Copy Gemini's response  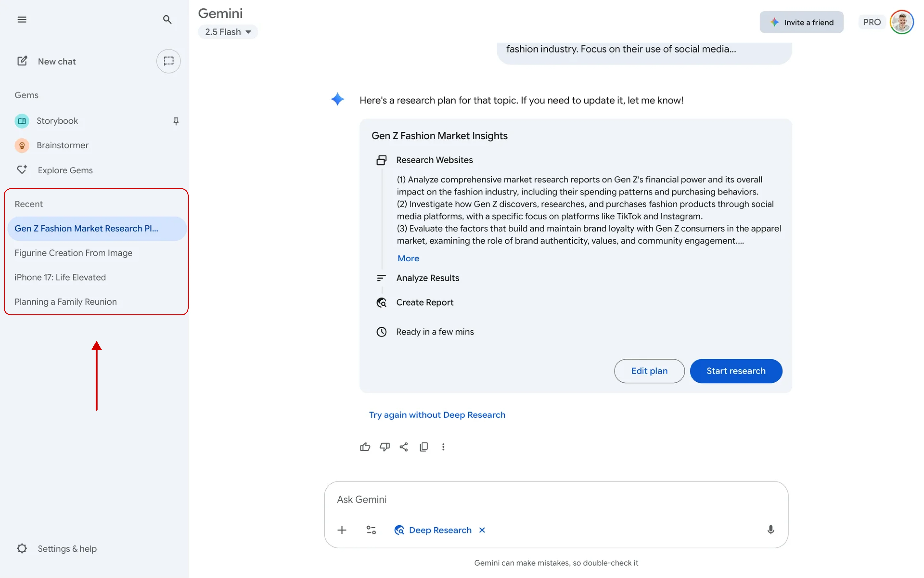pyautogui.click(x=423, y=447)
